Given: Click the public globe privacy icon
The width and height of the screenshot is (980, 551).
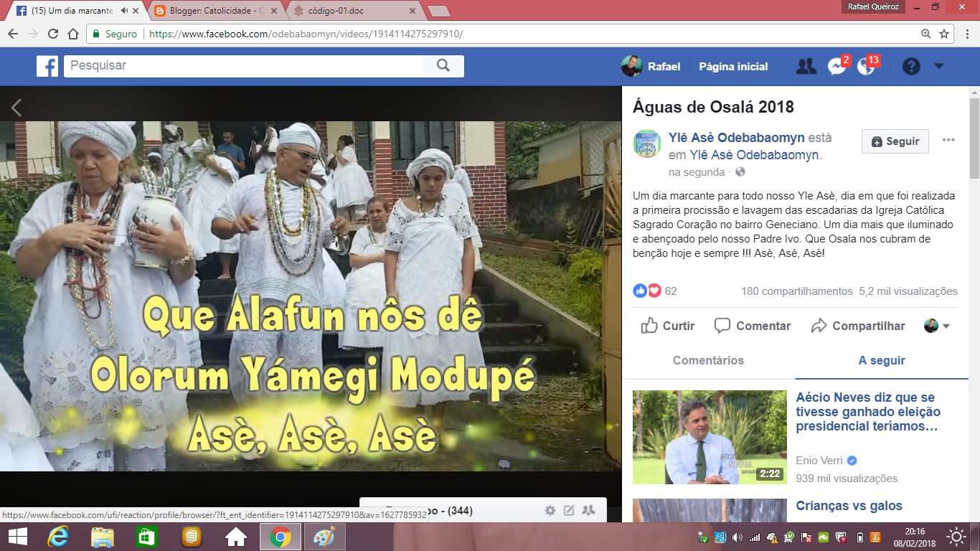Looking at the screenshot, I should click(x=740, y=172).
